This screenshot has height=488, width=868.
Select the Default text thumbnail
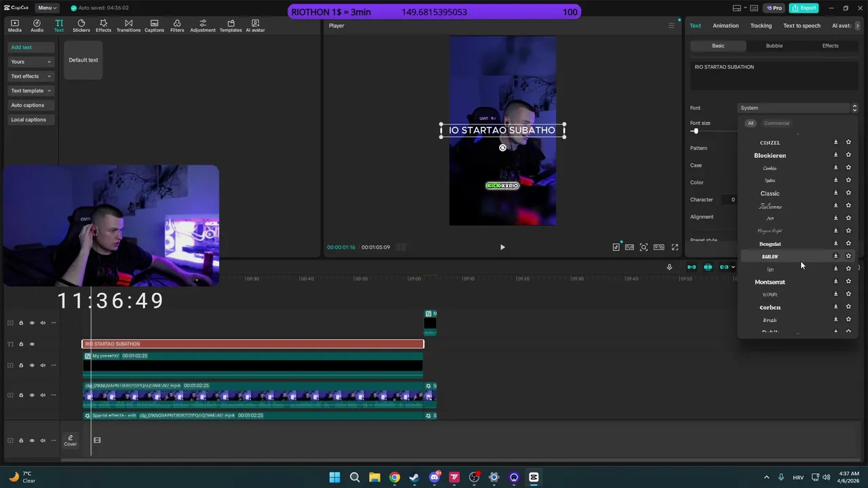(83, 60)
